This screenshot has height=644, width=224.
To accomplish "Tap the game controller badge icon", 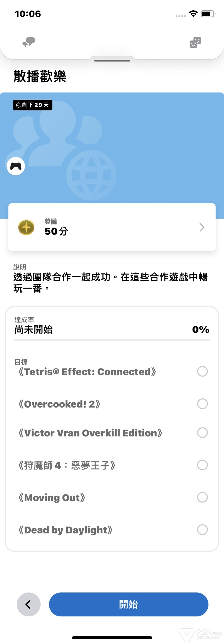I will [16, 166].
